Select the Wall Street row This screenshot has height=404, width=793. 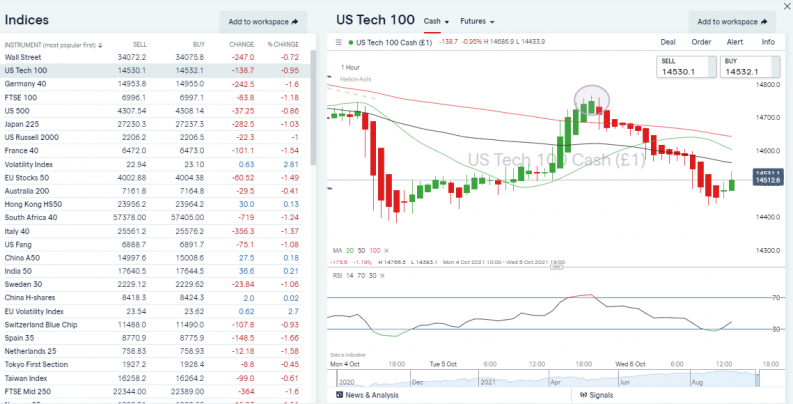tap(153, 57)
